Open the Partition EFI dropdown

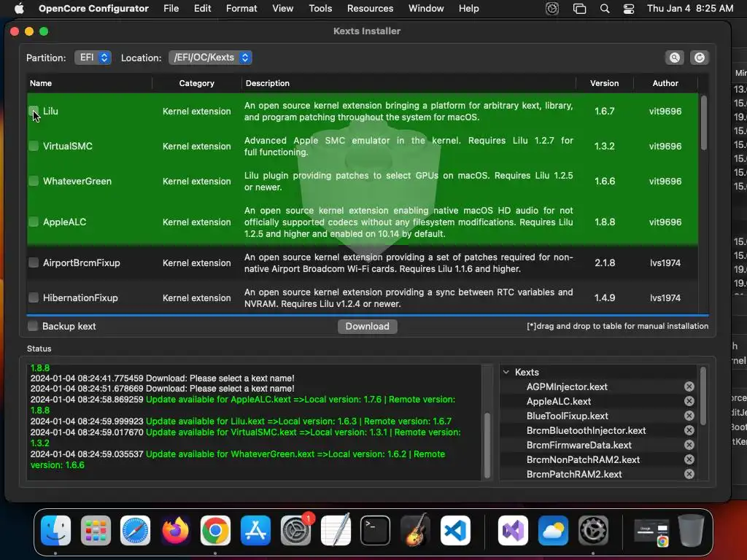coord(93,58)
